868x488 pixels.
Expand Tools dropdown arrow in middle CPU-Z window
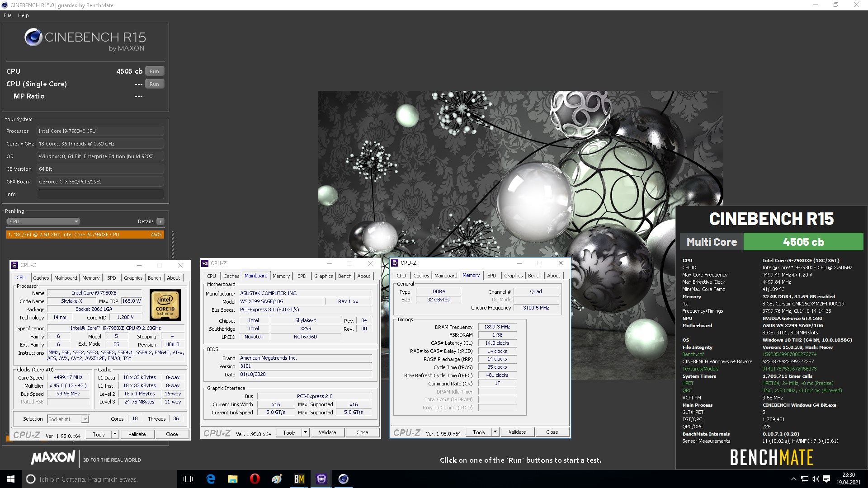305,432
